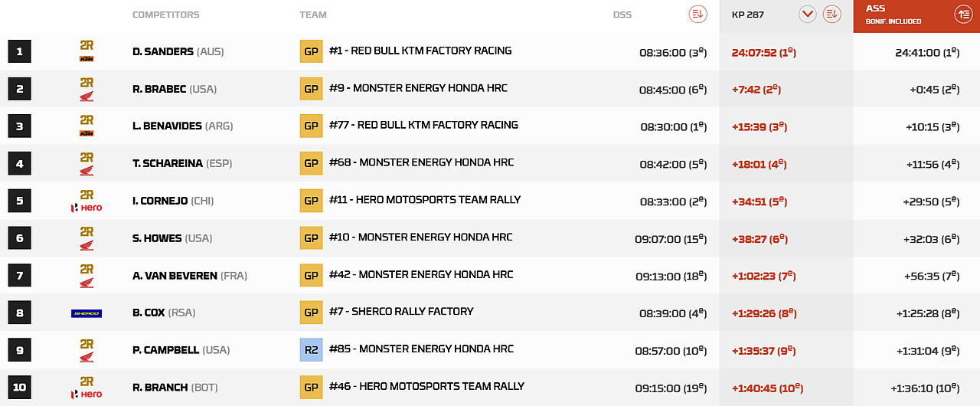Click R2 badge in P. Campbell row
This screenshot has width=980, height=406.
tap(311, 350)
